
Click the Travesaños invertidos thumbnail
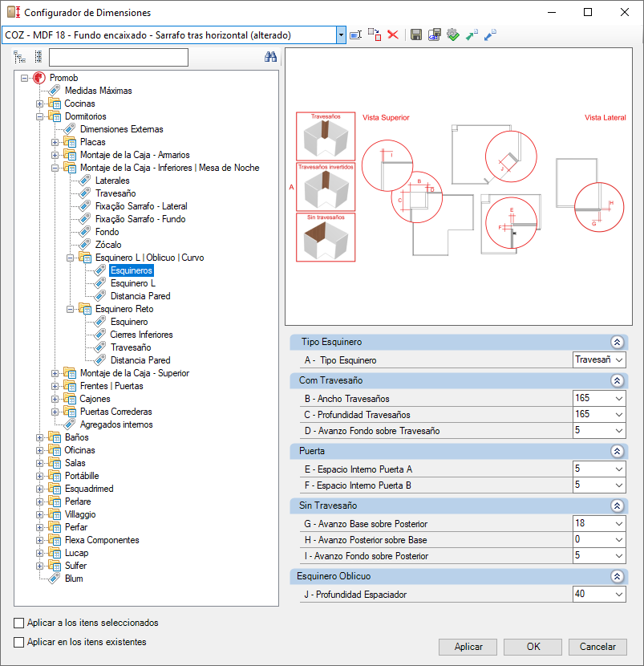click(326, 187)
